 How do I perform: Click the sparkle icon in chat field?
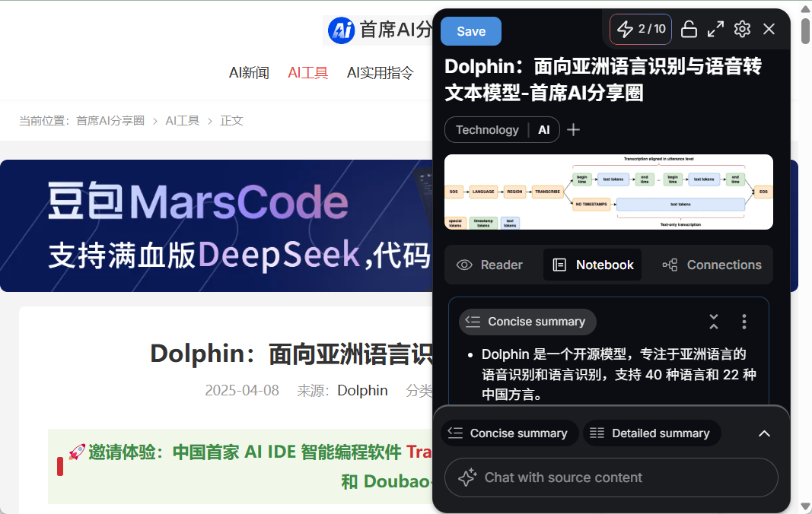click(x=467, y=478)
